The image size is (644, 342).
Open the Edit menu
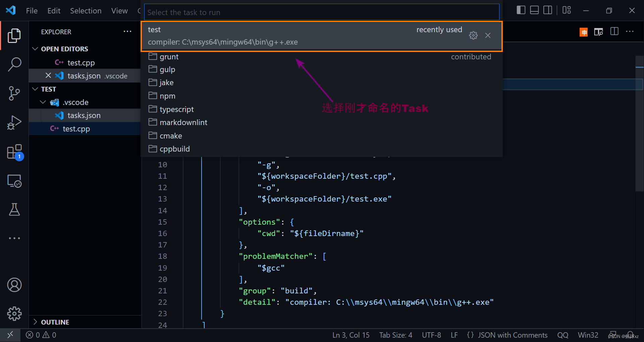[x=54, y=11]
